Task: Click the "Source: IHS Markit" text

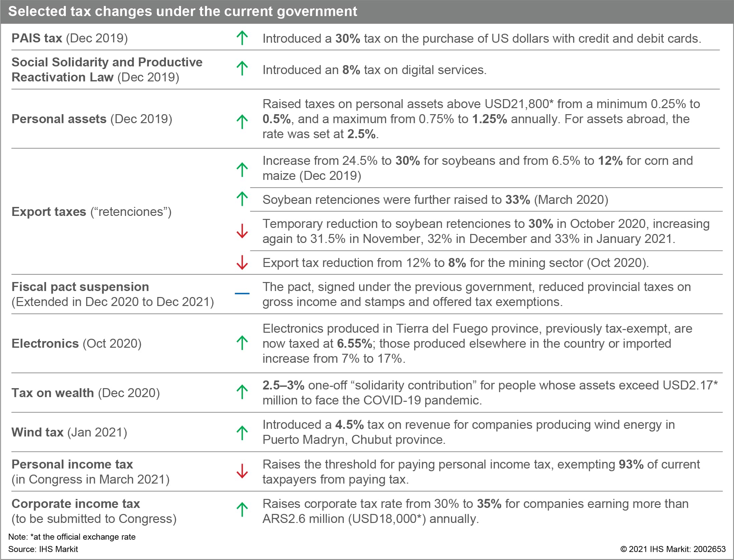Action: point(43,549)
